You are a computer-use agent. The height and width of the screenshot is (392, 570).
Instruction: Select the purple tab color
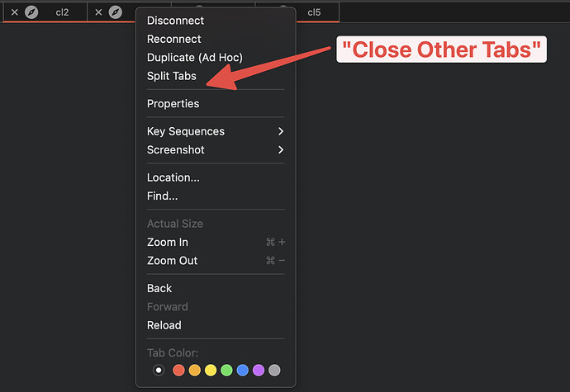coord(259,371)
